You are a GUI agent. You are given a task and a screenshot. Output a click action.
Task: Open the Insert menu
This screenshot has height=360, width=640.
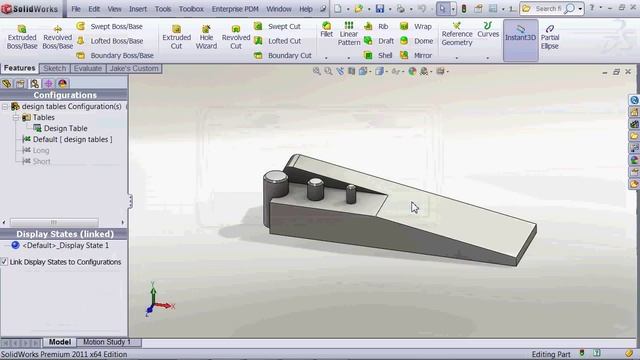138,9
